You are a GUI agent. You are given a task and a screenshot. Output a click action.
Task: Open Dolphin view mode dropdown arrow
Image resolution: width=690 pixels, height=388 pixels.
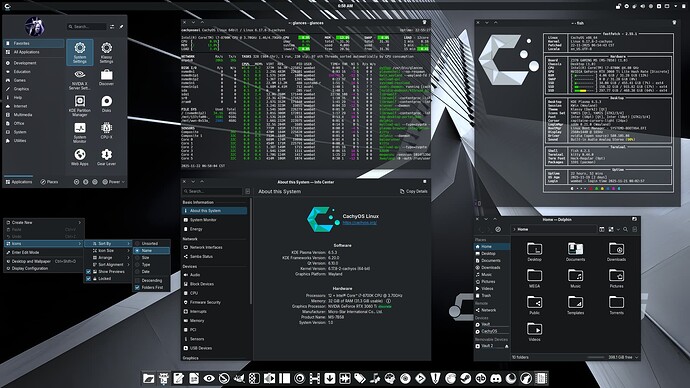click(618, 229)
